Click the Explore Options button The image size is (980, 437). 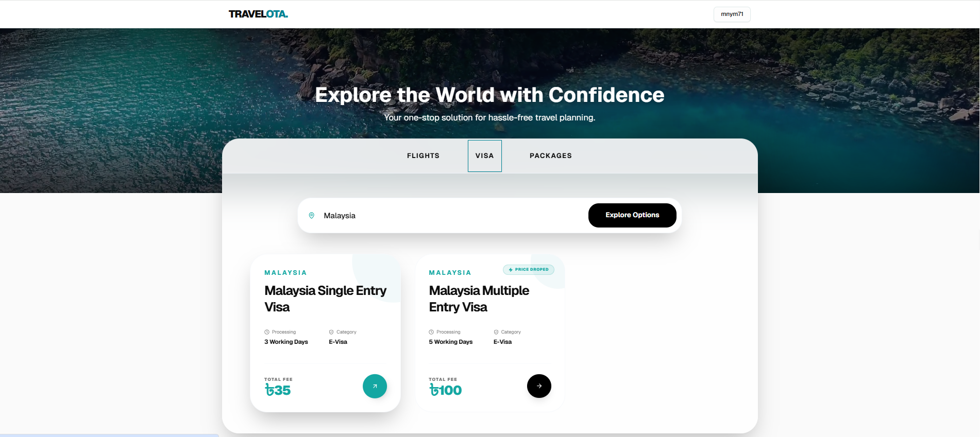pos(632,215)
